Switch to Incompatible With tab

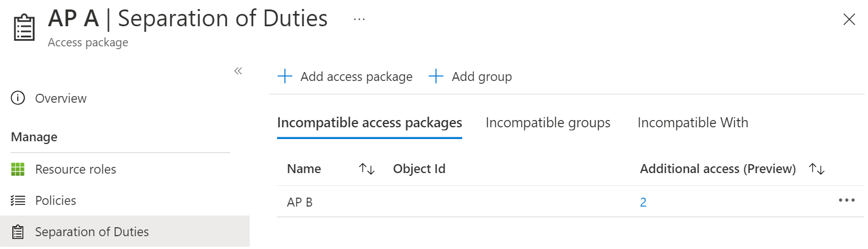(x=692, y=122)
